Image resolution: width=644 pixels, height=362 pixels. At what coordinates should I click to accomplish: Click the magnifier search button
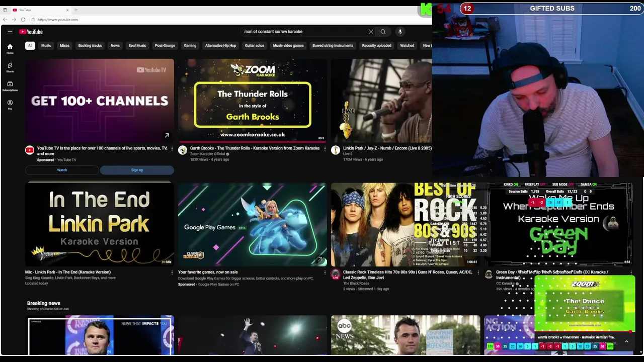pyautogui.click(x=383, y=32)
